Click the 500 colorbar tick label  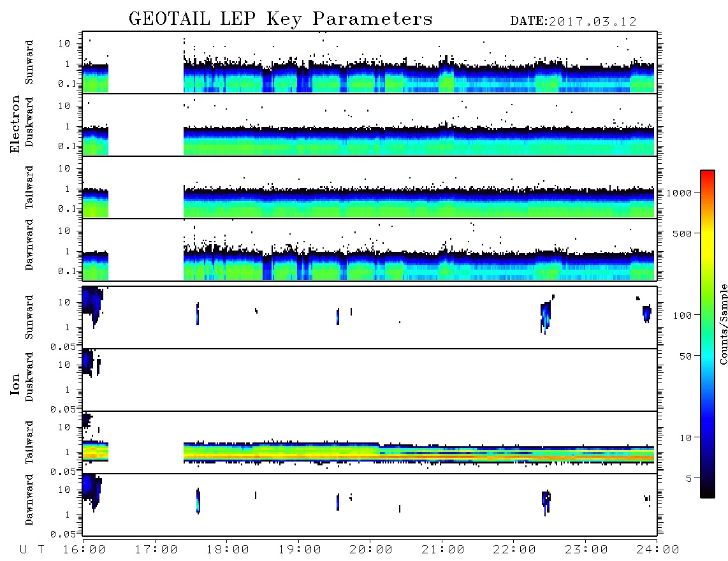tap(683, 234)
